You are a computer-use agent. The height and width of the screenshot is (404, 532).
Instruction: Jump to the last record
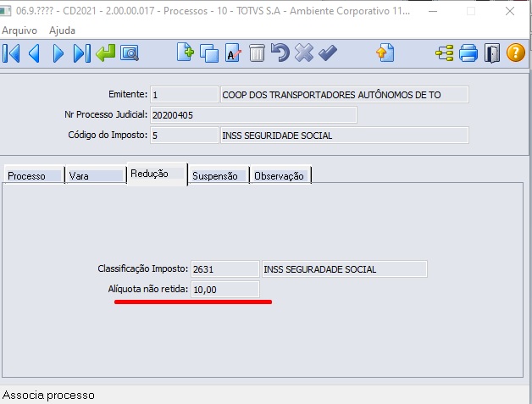pos(82,53)
